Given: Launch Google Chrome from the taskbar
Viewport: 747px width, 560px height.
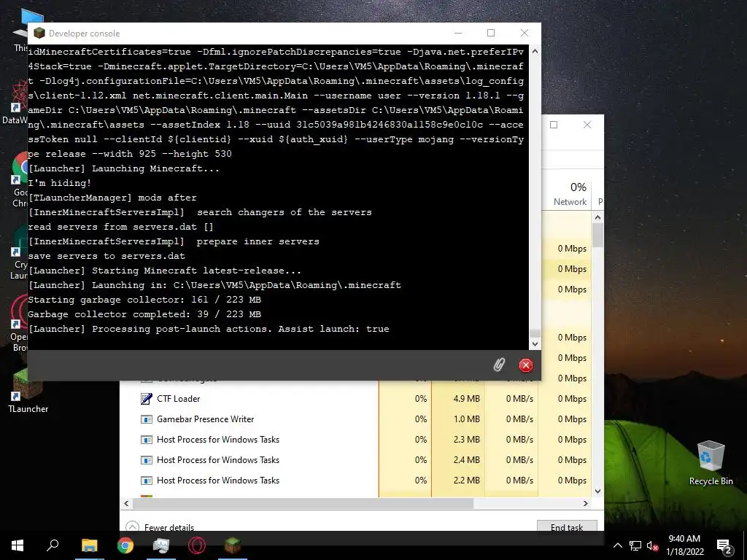Looking at the screenshot, I should coord(125,545).
